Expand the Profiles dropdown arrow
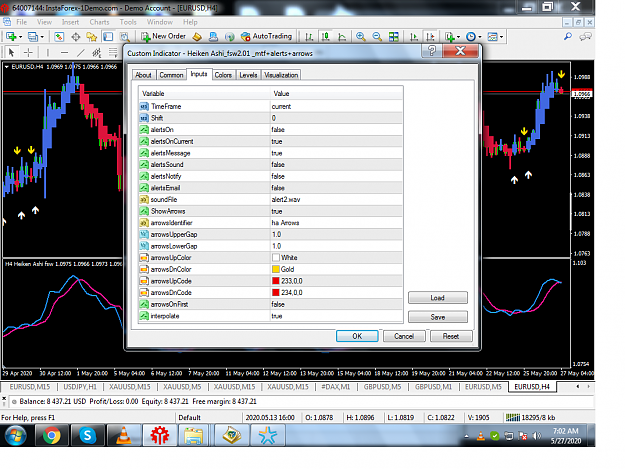 click(42, 37)
